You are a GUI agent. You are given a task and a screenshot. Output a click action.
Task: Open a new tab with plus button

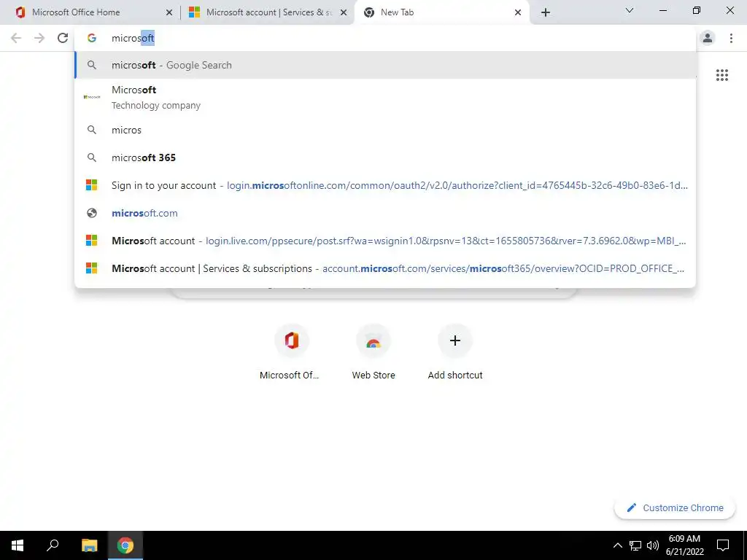(x=546, y=12)
